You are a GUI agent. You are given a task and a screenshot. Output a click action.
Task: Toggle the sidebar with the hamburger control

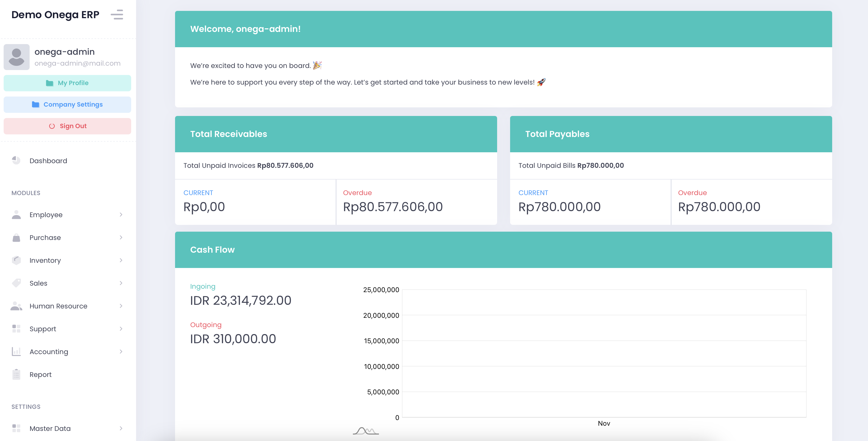tap(117, 15)
